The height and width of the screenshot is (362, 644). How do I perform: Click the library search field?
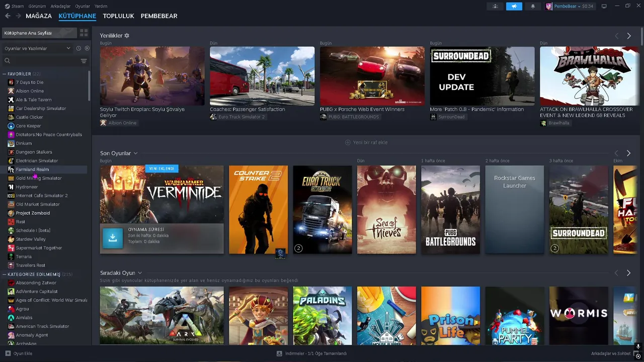tap(40, 61)
